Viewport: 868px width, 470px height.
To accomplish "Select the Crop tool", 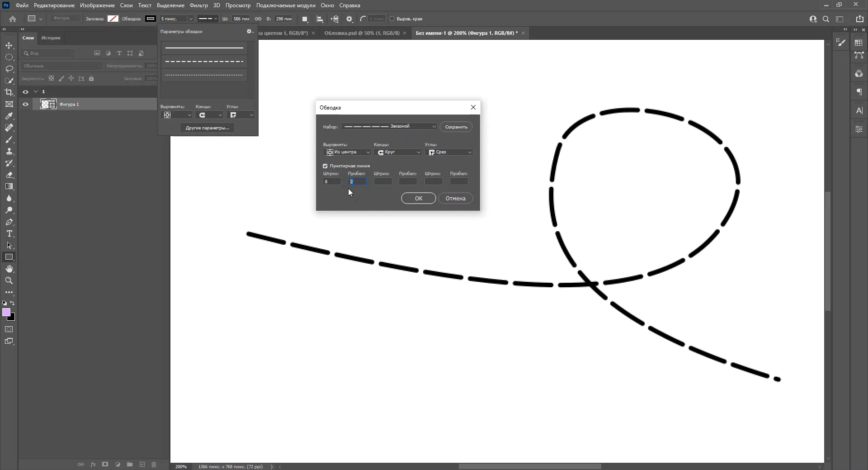I will [x=9, y=92].
